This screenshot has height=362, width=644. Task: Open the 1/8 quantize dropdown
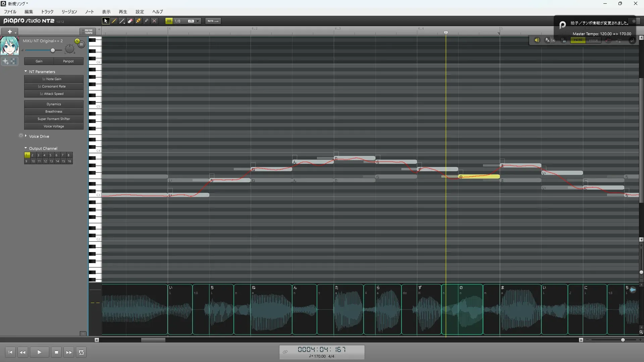tap(198, 21)
